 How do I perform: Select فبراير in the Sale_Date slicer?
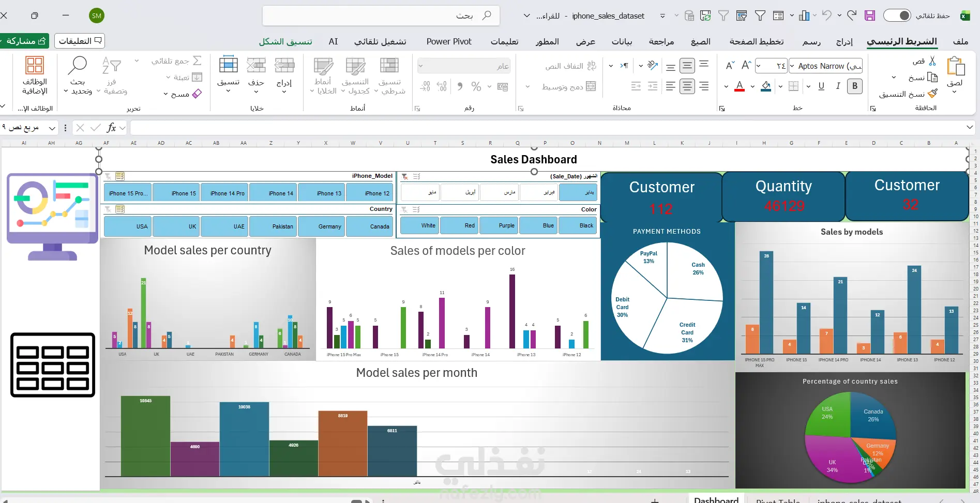(538, 192)
